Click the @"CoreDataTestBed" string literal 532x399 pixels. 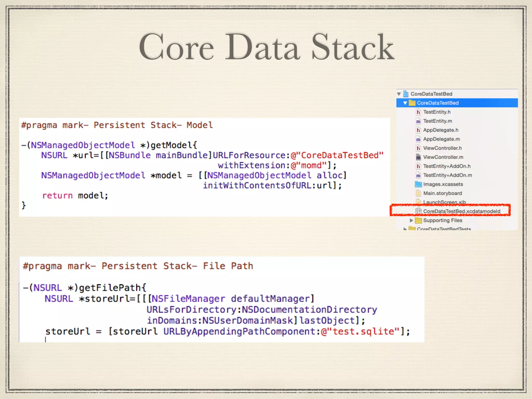click(x=337, y=155)
